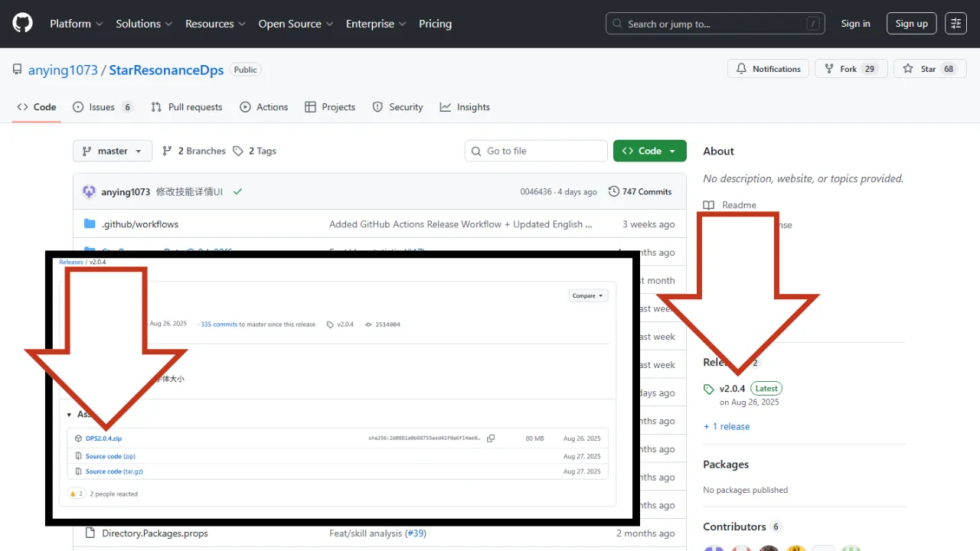Viewport: 980px width, 551px height.
Task: Copy the sha256 hash of DPS2.0.4.zip
Action: tap(491, 439)
